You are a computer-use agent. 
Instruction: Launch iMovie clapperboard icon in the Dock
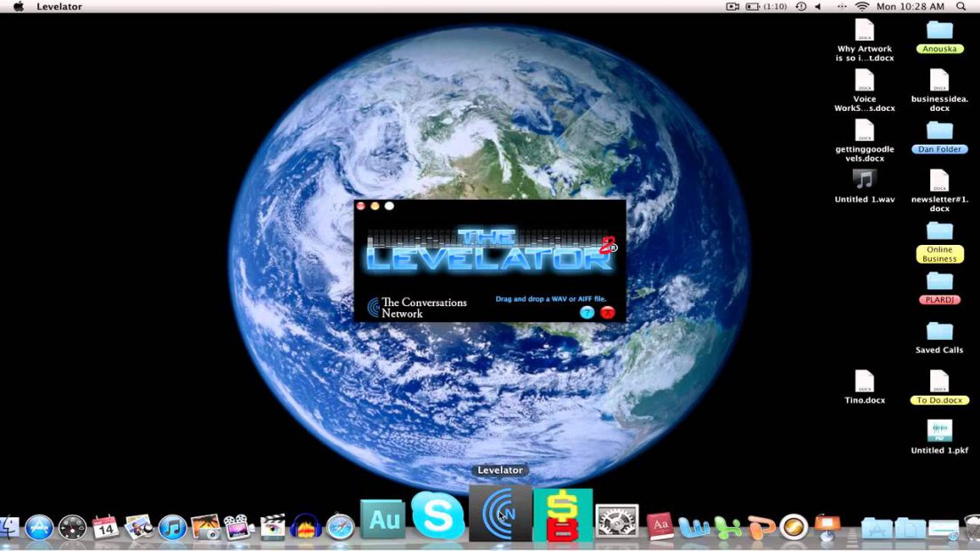pyautogui.click(x=273, y=528)
